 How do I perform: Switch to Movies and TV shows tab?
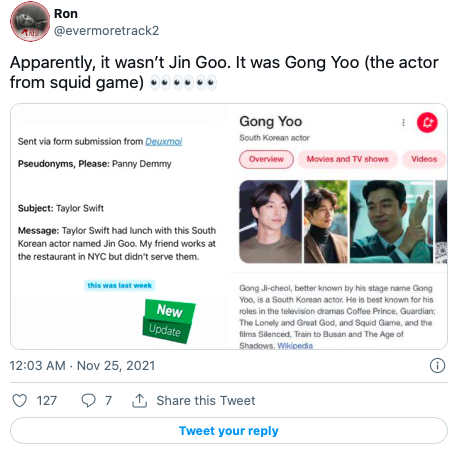347,159
